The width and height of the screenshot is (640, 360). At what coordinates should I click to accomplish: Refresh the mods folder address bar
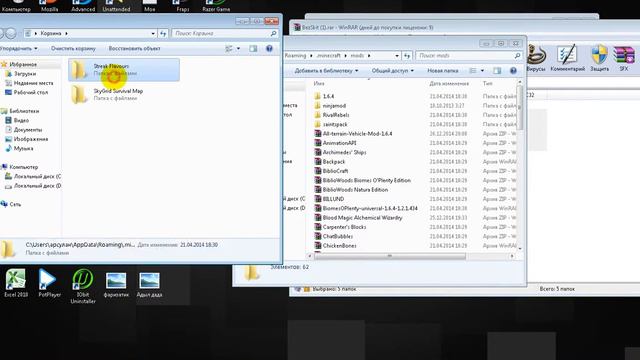click(407, 56)
